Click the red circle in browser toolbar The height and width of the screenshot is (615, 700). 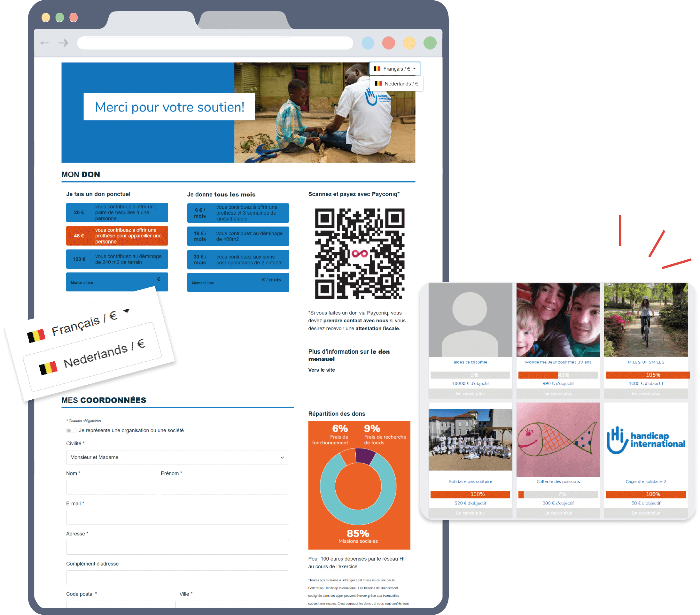point(388,43)
